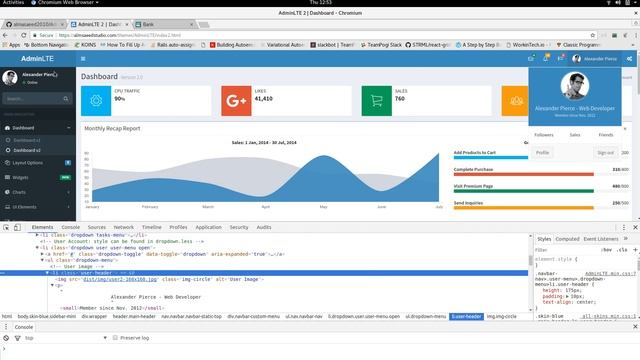The height and width of the screenshot is (360, 640).
Task: Toggle .cls class editor button
Action: (x=622, y=250)
